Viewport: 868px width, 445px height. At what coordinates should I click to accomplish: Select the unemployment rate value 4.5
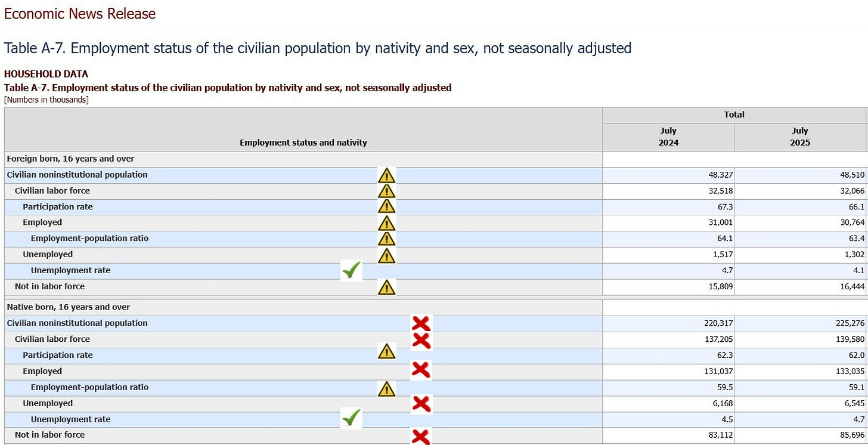[x=728, y=420]
